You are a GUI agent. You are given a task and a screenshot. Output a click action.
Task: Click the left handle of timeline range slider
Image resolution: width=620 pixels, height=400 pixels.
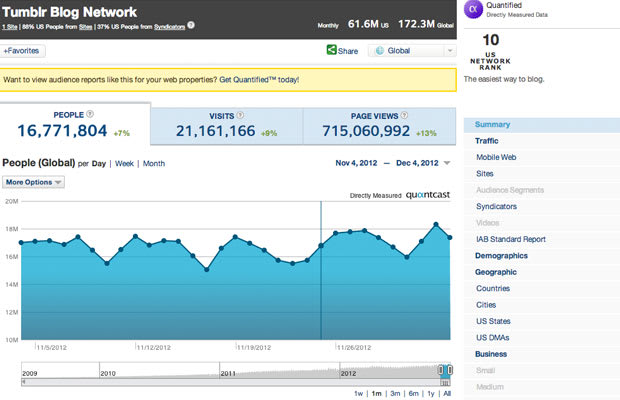[440, 370]
